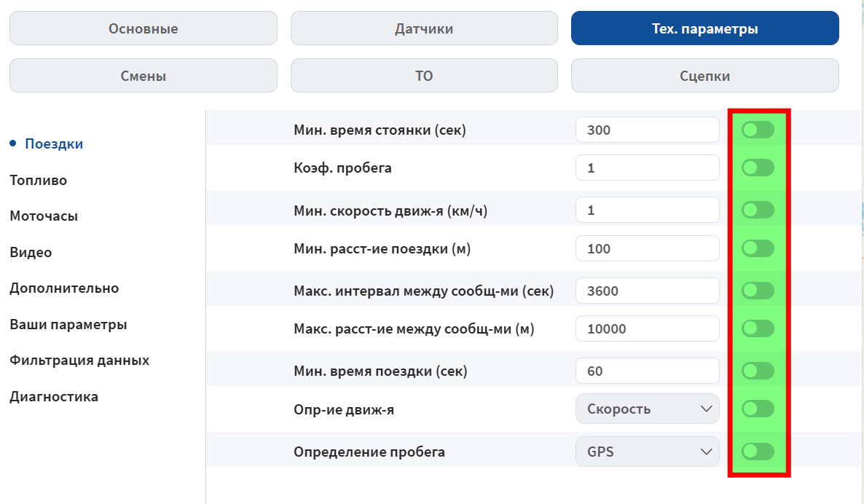Enable toggle for Мин. время поездки
Viewport: 864px width, 504px height.
pyautogui.click(x=758, y=371)
